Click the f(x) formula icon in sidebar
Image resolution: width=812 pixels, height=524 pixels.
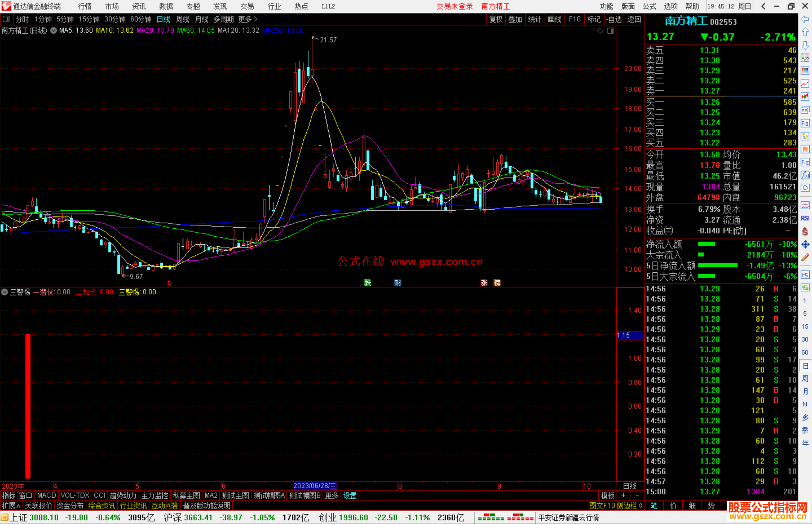(805, 175)
